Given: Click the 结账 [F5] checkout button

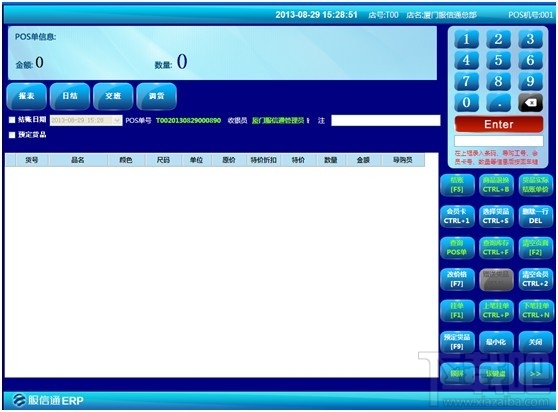Looking at the screenshot, I should [x=457, y=185].
